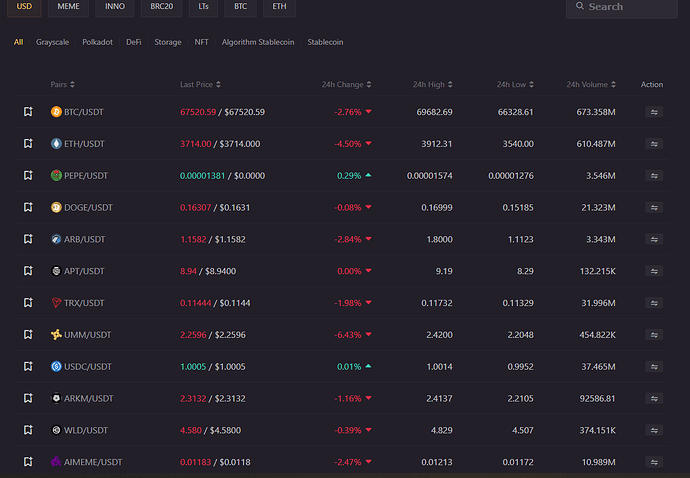Screen dimensions: 690x478
Task: Toggle favorite on DOGE/USDT row
Action: 28,207
